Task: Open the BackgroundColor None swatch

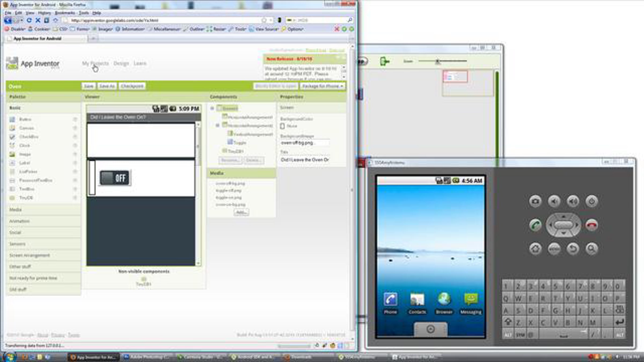Action: (282, 126)
